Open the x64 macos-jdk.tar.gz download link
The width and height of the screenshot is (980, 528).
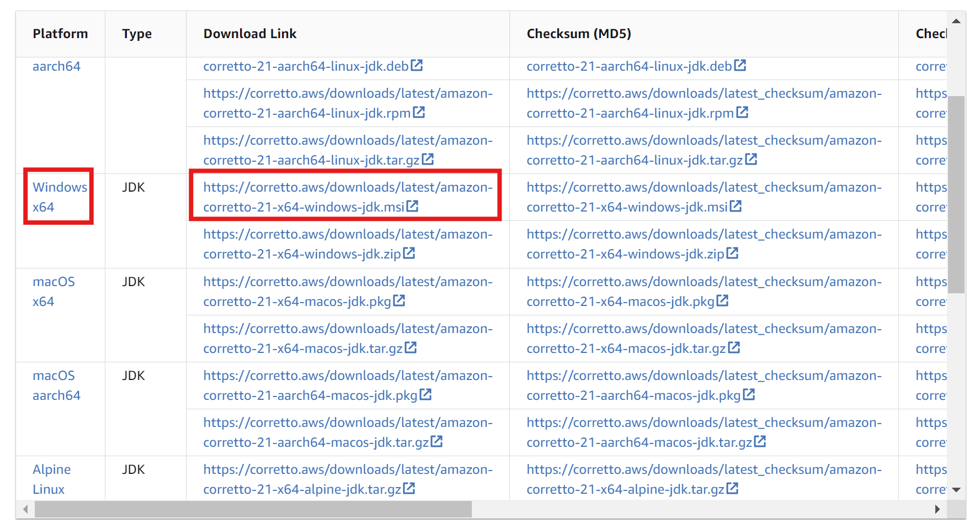[348, 339]
